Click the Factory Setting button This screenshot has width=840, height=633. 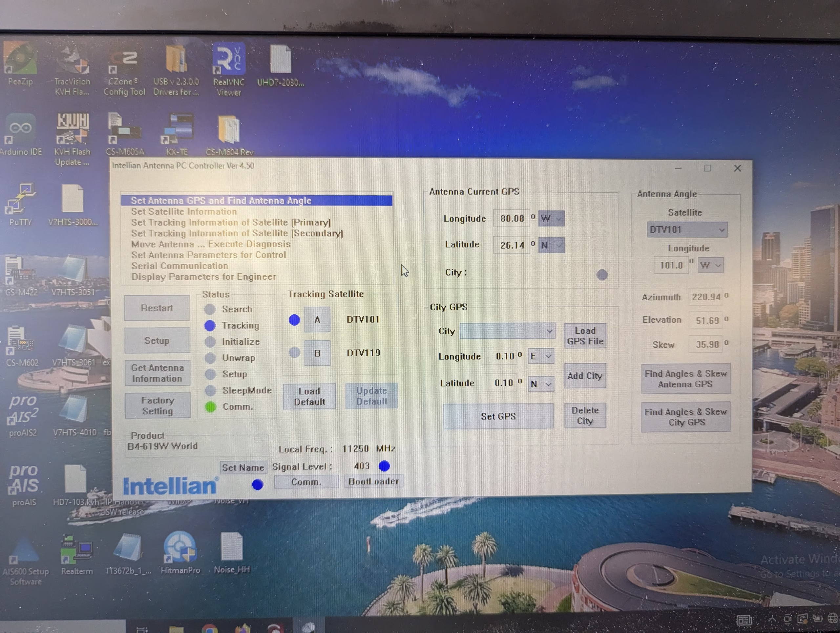[157, 405]
